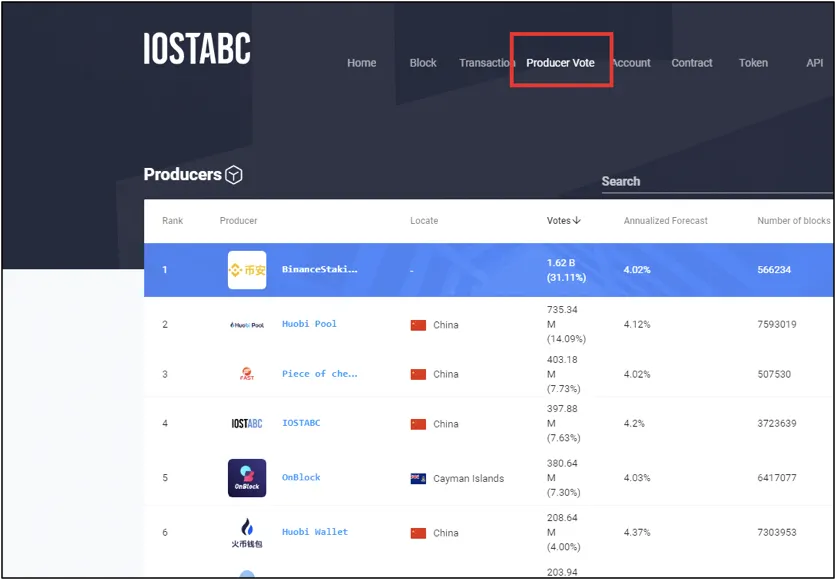The height and width of the screenshot is (580, 836).
Task: Click the 1.62 B (31.11%) votes value
Action: (x=566, y=271)
